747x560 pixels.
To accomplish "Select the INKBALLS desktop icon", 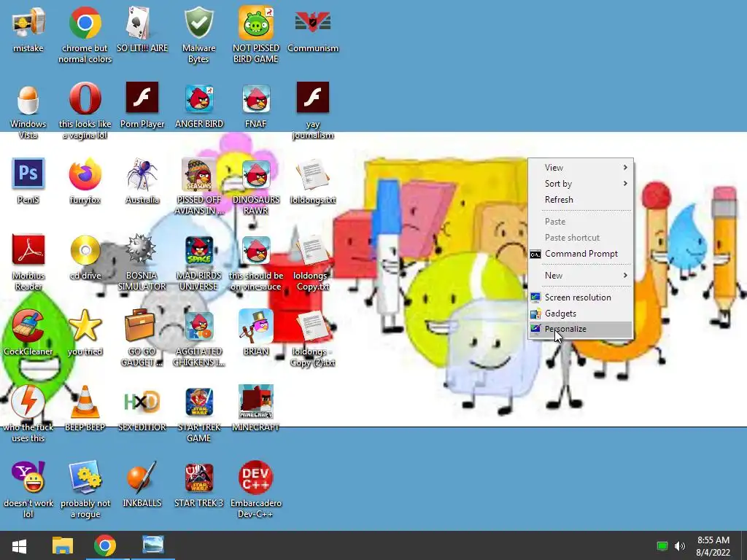I will coord(142,477).
